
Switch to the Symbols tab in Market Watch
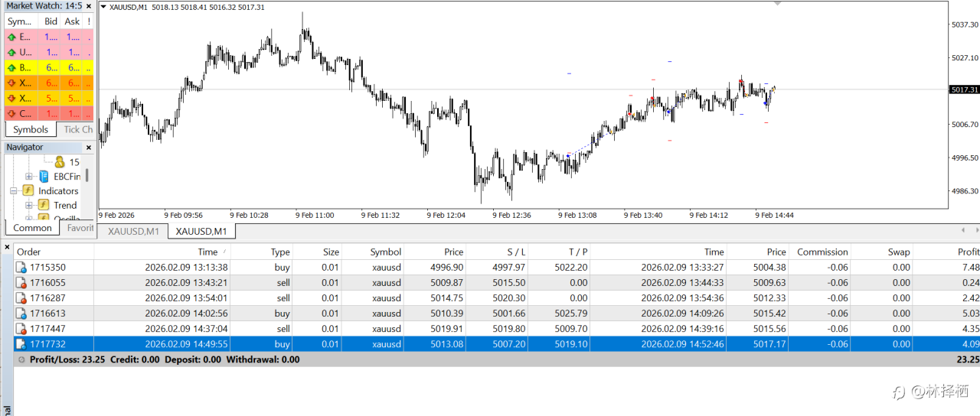coord(31,129)
